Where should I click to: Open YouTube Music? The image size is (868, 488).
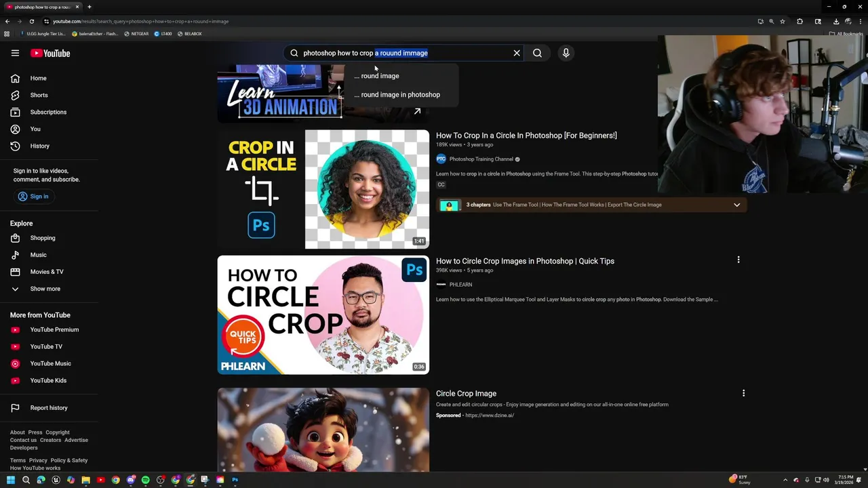coord(49,363)
